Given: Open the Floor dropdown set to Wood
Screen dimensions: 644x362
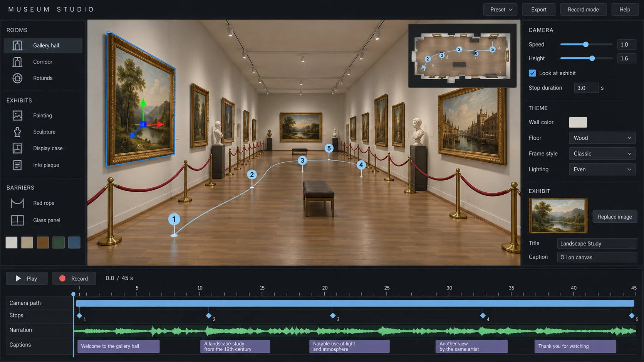Looking at the screenshot, I should pyautogui.click(x=602, y=138).
